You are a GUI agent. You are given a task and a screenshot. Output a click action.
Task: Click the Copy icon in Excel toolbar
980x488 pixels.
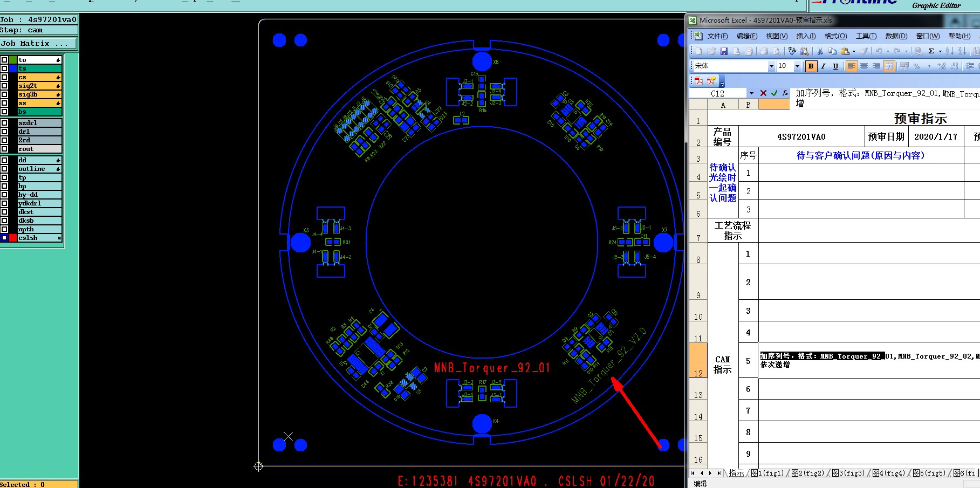point(832,51)
